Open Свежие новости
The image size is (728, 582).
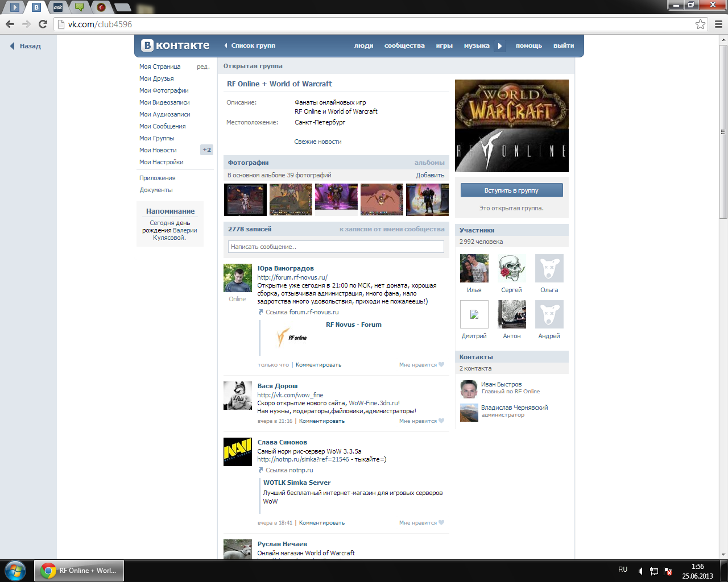(x=318, y=142)
